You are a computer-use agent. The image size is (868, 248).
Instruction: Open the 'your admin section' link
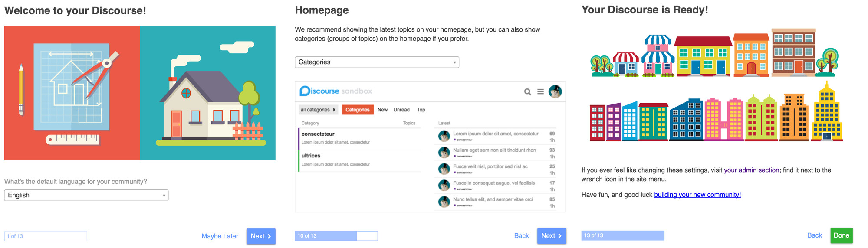[x=751, y=170]
